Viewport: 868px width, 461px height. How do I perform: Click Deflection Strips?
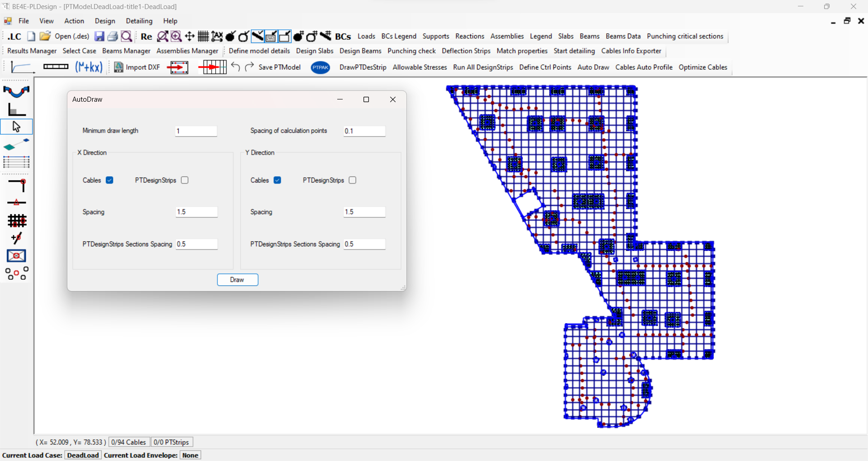pyautogui.click(x=466, y=51)
